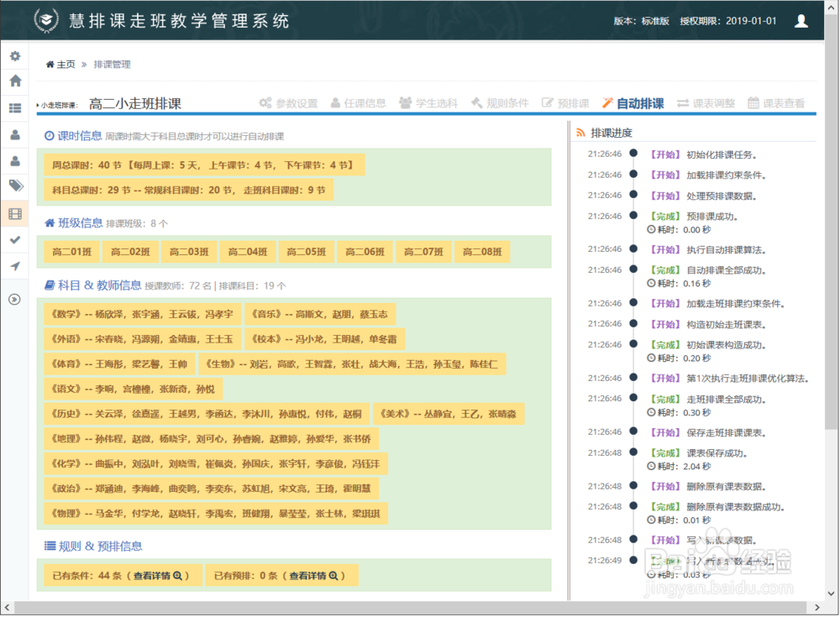
Task: Click the clock icon beside 课时信息
Action: tap(50, 136)
